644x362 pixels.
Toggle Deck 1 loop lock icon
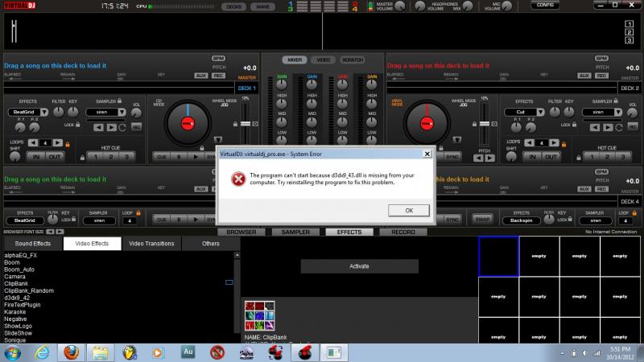68,145
